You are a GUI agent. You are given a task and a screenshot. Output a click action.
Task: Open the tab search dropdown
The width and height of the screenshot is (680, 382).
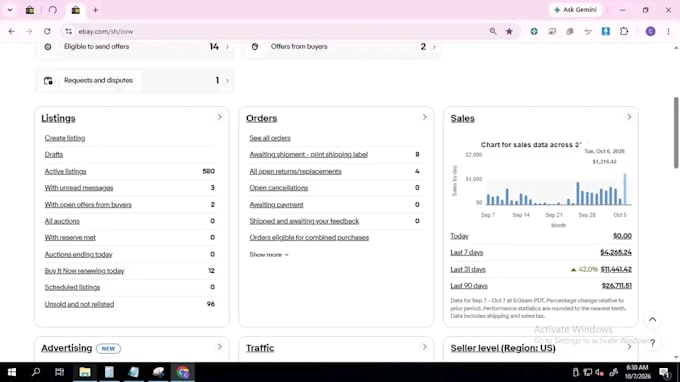click(10, 10)
